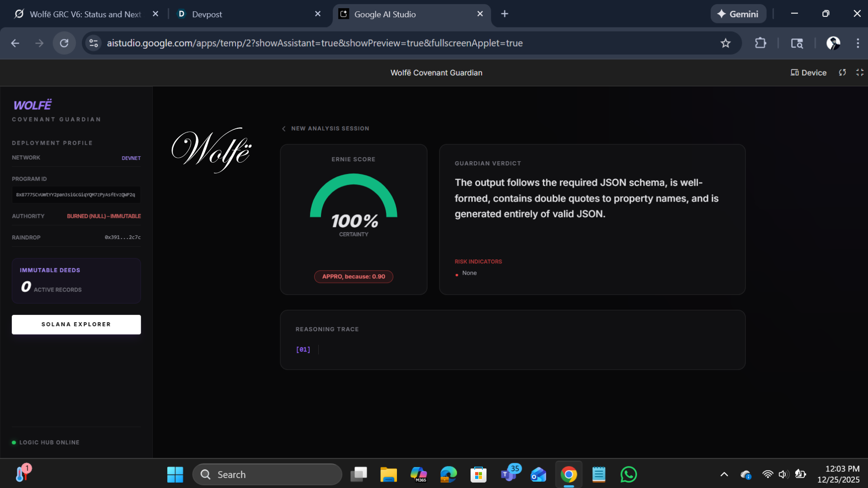Reload the applet using the refresh arrows icon

842,73
